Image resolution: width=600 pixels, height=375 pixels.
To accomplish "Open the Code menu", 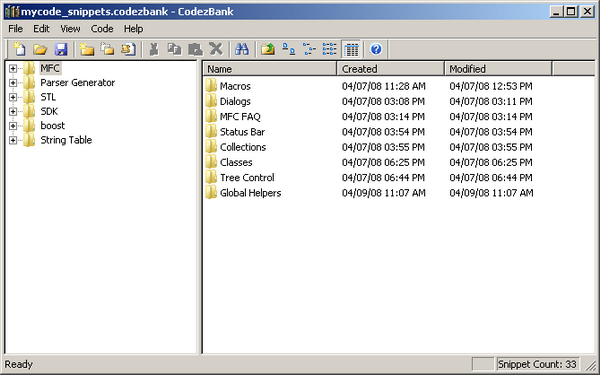I will [x=102, y=29].
